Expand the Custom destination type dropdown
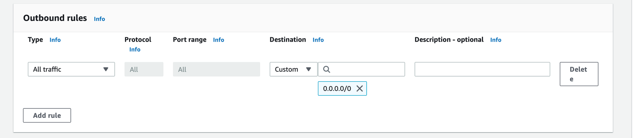Viewport: 644px width, 138px height. click(x=293, y=70)
